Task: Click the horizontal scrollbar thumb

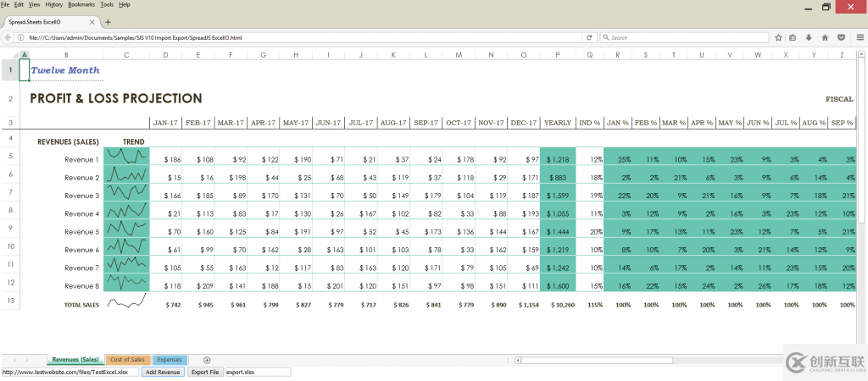Action: [597, 360]
